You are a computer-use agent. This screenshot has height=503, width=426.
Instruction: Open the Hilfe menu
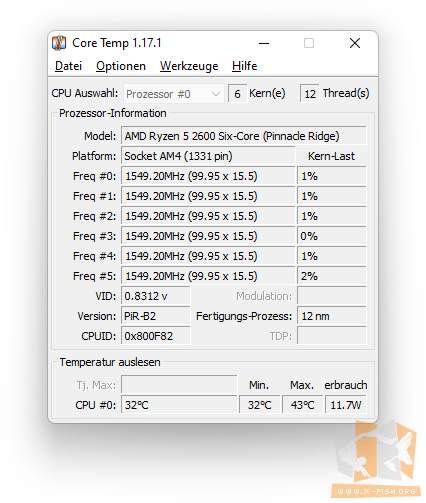pyautogui.click(x=245, y=66)
